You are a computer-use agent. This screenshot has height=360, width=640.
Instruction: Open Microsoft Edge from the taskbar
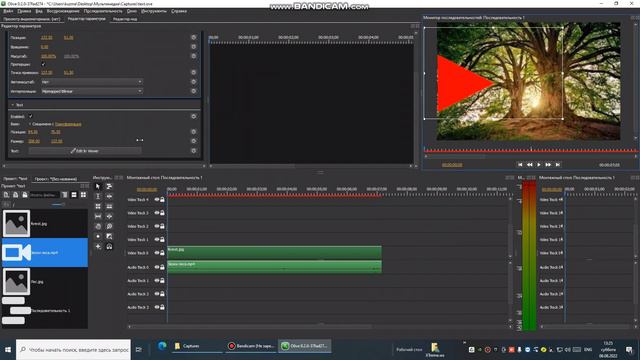pyautogui.click(x=162, y=346)
